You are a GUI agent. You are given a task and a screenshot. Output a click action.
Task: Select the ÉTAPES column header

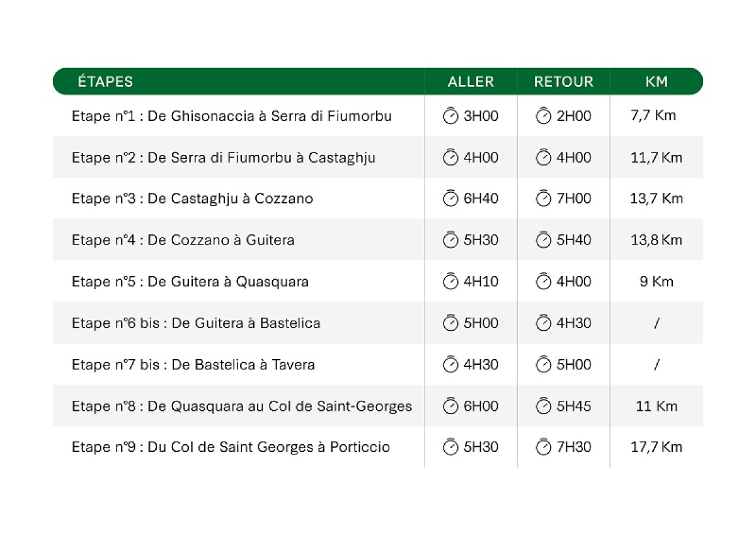105,81
